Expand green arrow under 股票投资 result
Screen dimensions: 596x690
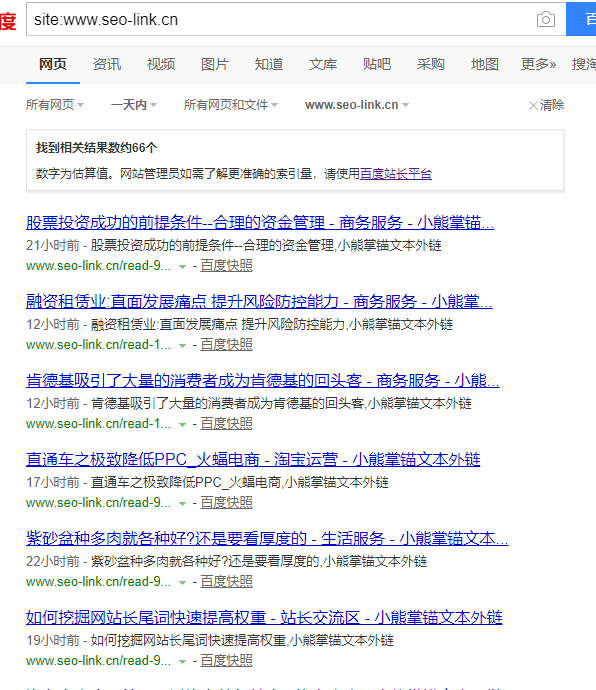click(182, 267)
